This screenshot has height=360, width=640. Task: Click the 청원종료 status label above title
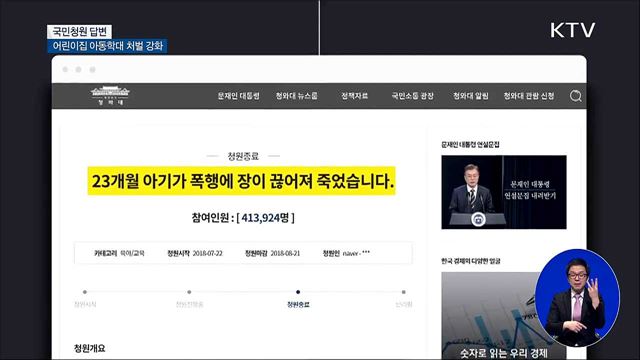(243, 156)
